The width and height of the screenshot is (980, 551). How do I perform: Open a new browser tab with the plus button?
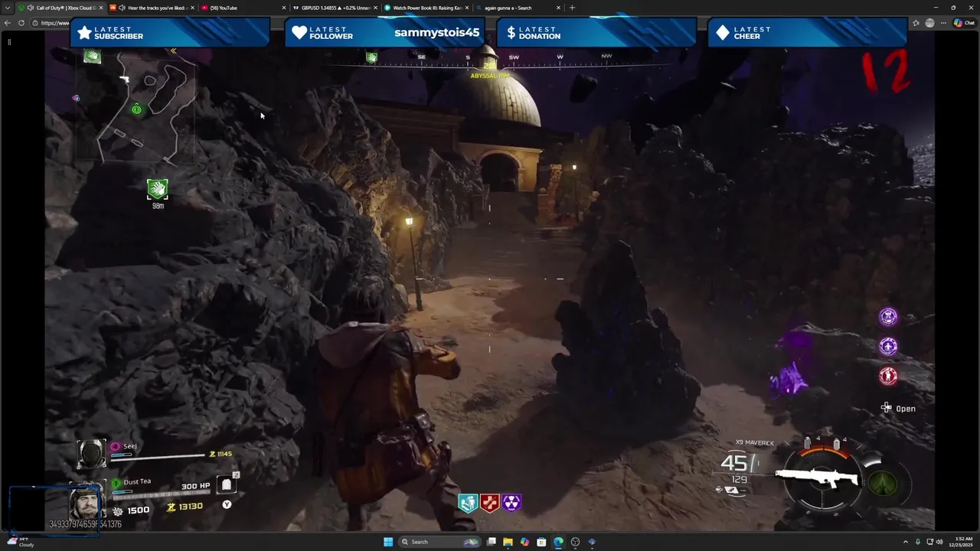point(572,8)
